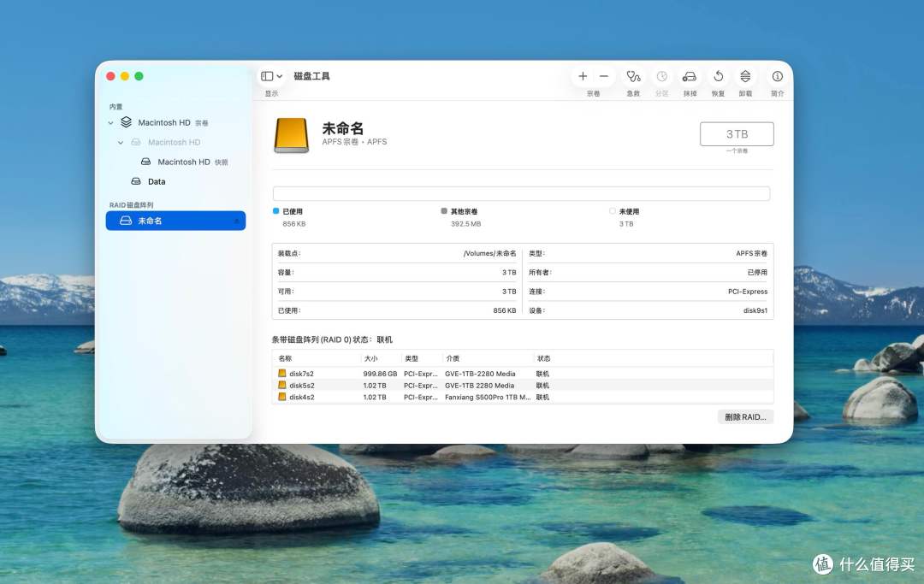Select the disk7s2 RAID member row
Image resolution: width=924 pixels, height=584 pixels.
(523, 374)
